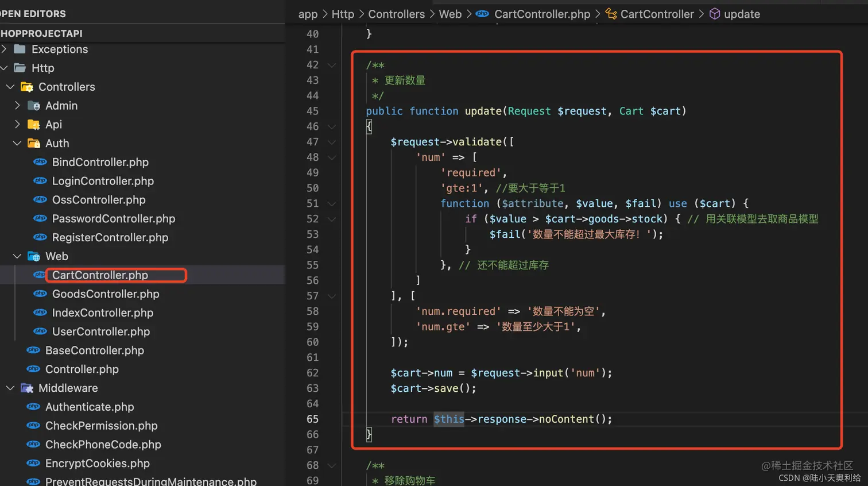Expand the Admin folder chevron
Viewport: 868px width, 486px height.
[17, 106]
